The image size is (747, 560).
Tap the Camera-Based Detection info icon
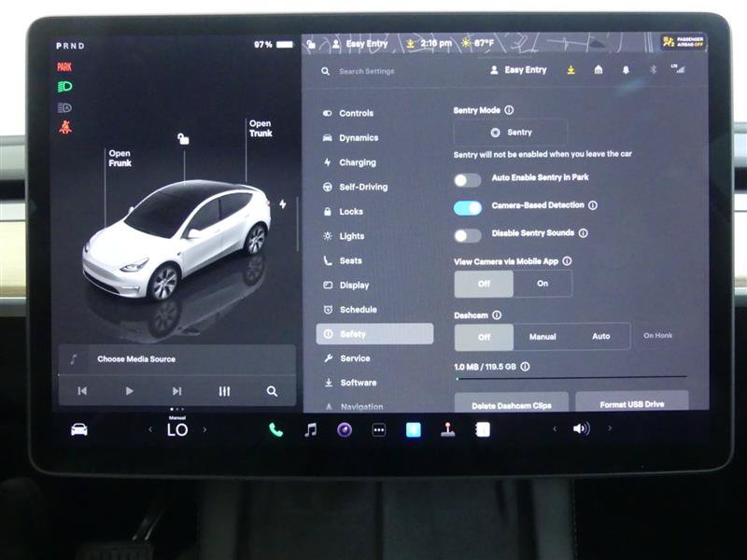tap(593, 205)
